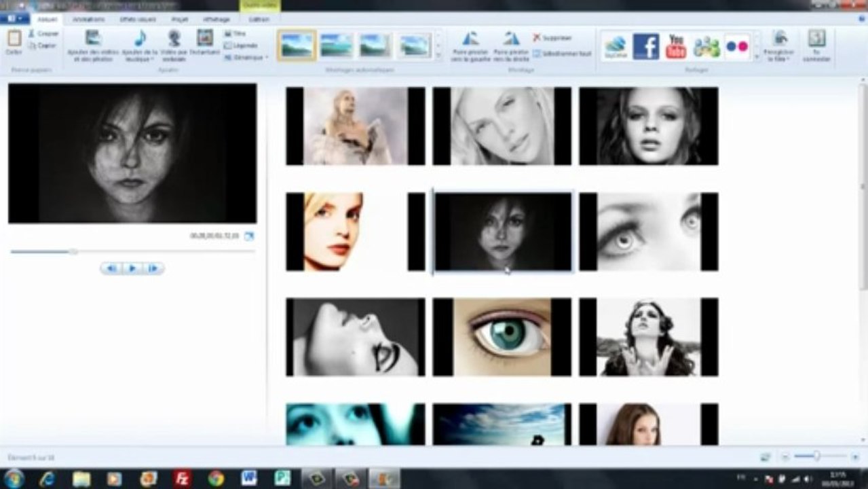Select the upturned face profile clip

click(356, 337)
